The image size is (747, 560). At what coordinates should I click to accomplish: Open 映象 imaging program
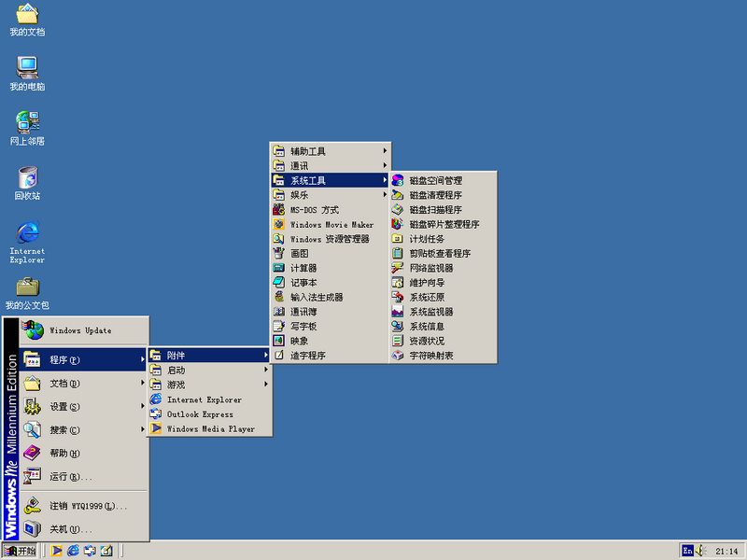(330, 341)
